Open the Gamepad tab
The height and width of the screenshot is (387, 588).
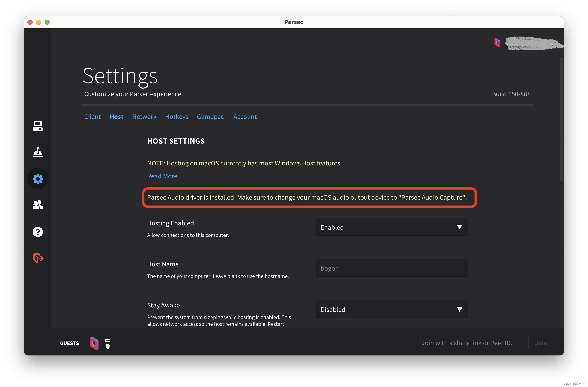coord(211,117)
